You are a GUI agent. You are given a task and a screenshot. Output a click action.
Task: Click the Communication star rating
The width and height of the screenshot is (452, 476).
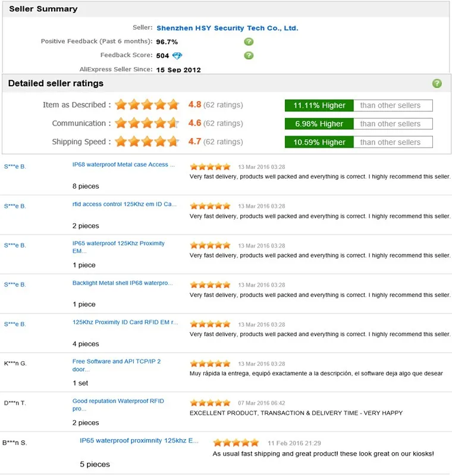coord(147,123)
